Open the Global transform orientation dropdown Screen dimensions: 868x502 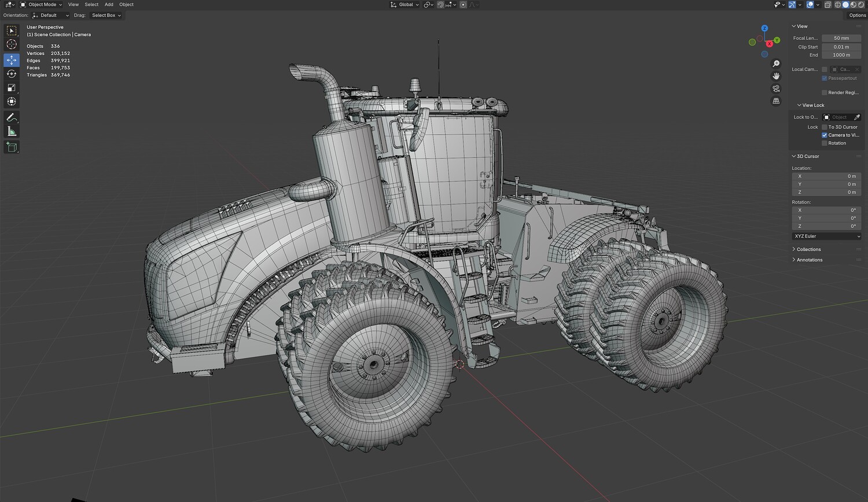[x=404, y=5]
